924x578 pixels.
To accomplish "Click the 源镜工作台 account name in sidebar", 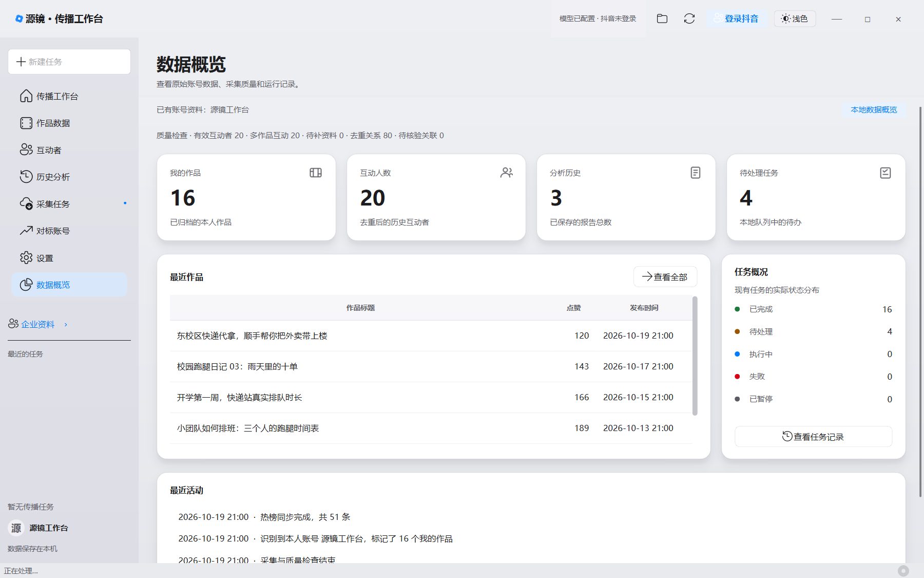I will [49, 528].
